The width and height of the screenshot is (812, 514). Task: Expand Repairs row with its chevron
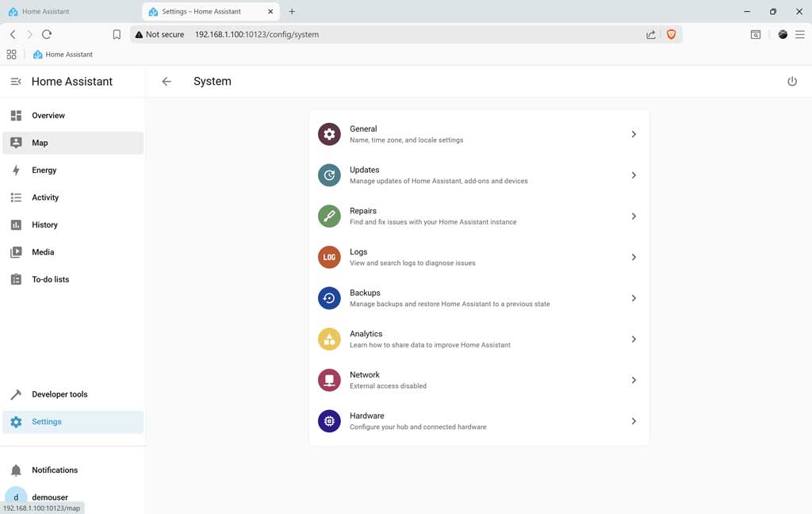634,216
